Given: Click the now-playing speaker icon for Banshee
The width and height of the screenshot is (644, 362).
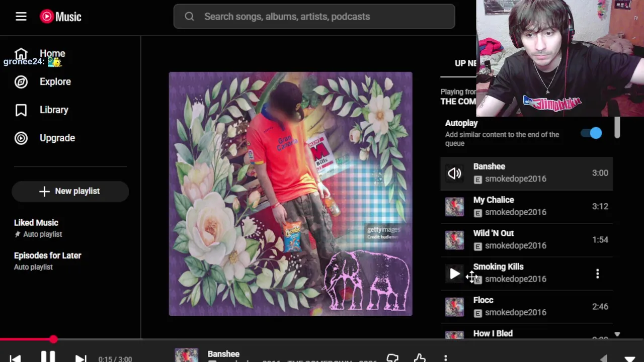Looking at the screenshot, I should [x=454, y=173].
